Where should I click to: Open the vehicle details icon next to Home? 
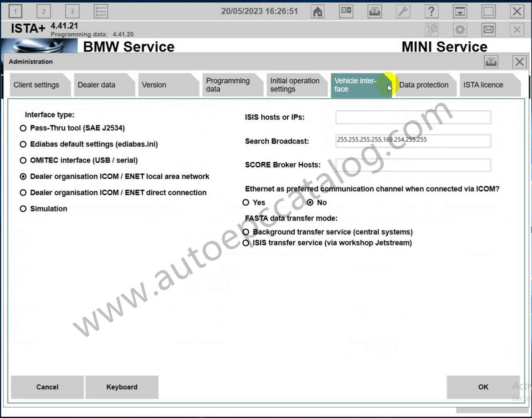pyautogui.click(x=346, y=11)
